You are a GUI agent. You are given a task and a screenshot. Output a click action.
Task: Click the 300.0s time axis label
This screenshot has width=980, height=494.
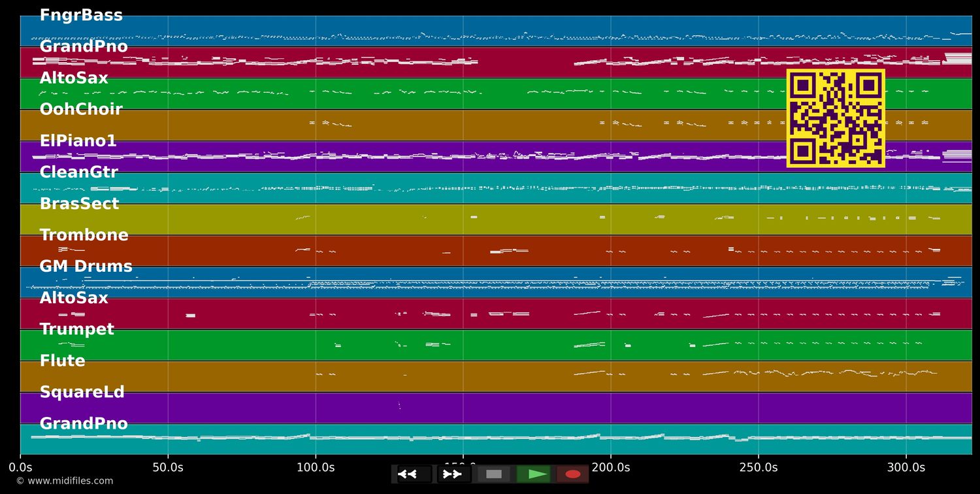[906, 468]
